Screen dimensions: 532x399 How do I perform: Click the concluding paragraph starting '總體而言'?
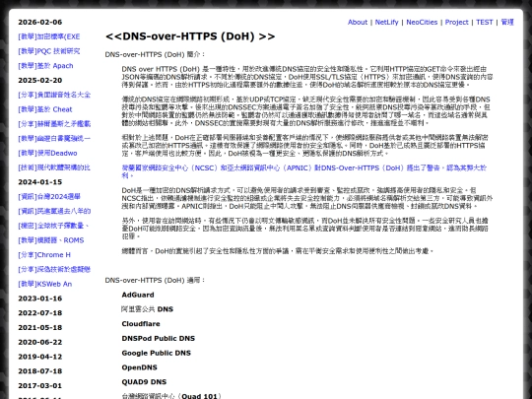278,251
